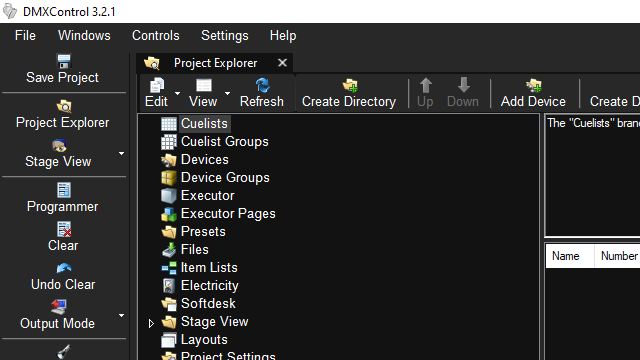The width and height of the screenshot is (640, 360).
Task: Click the Create Directory label
Action: click(x=349, y=102)
